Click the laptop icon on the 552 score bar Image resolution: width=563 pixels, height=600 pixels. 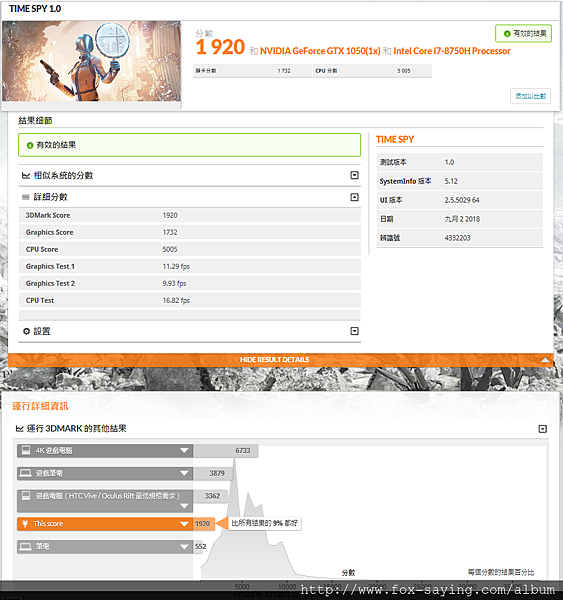point(25,546)
